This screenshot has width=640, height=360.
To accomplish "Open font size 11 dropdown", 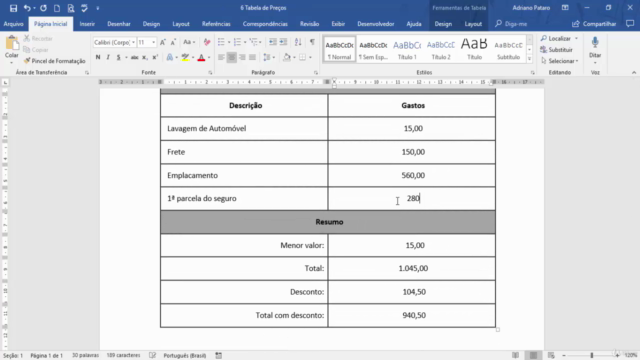I will (x=153, y=42).
